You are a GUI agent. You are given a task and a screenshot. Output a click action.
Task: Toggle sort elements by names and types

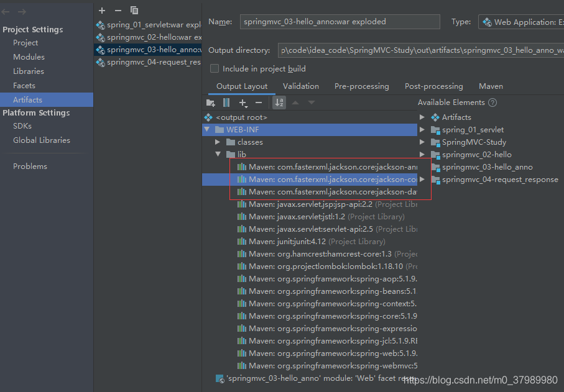coord(279,103)
